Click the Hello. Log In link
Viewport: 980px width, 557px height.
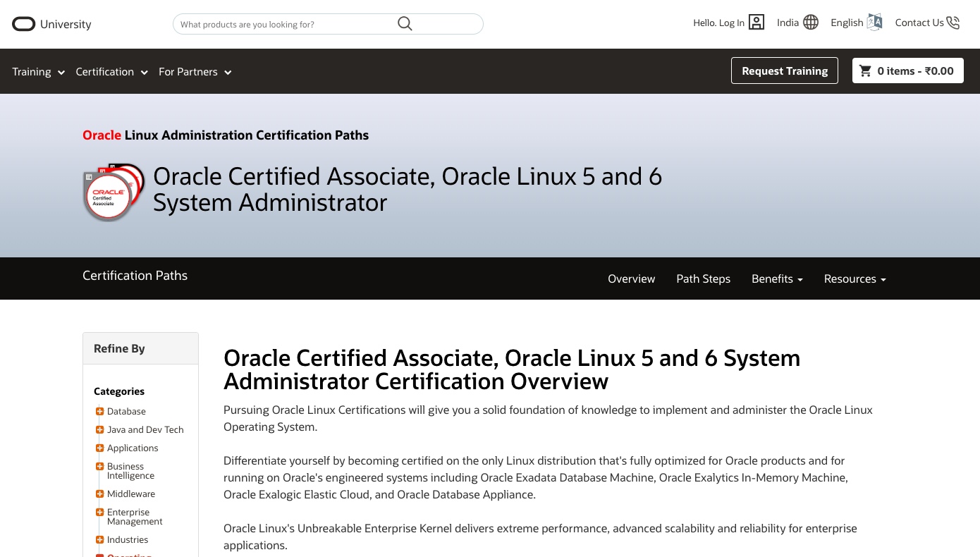[x=718, y=23]
